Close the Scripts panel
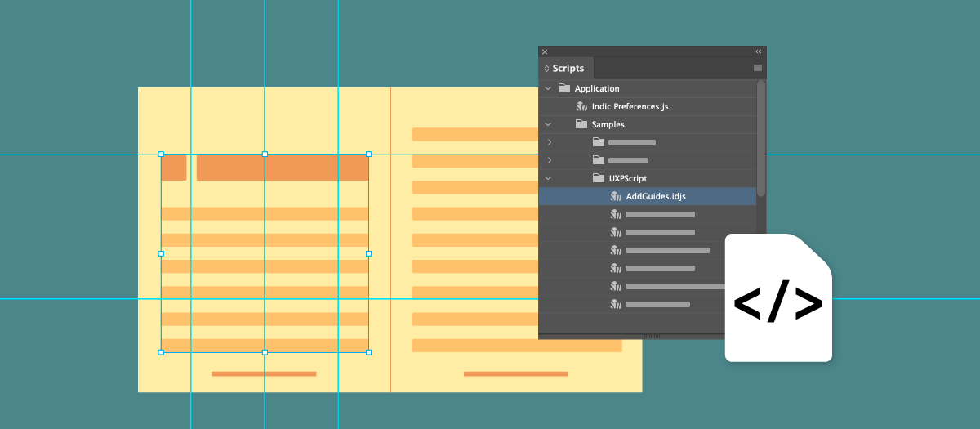980x429 pixels. 545,51
